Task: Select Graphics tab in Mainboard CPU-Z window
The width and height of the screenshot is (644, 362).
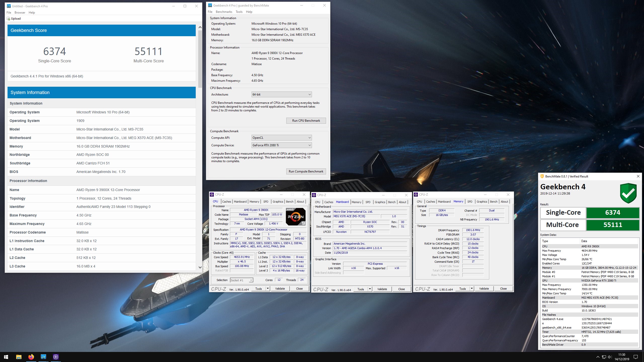Action: (x=380, y=202)
